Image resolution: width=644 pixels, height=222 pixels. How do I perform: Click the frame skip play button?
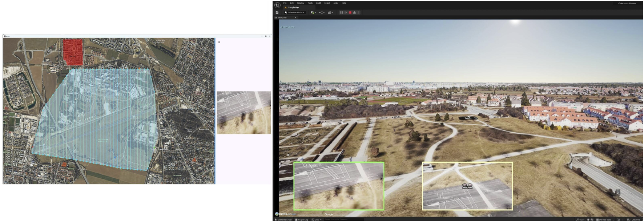point(346,12)
